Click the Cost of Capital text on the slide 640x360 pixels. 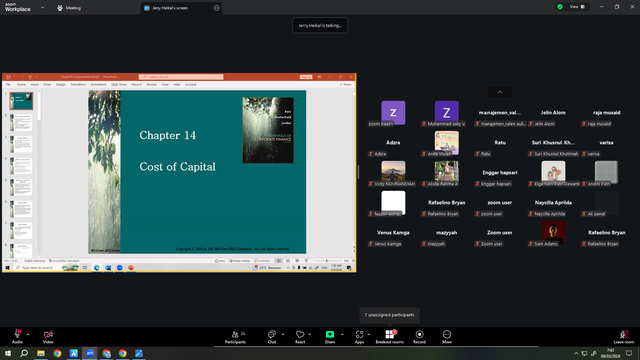[x=178, y=167]
